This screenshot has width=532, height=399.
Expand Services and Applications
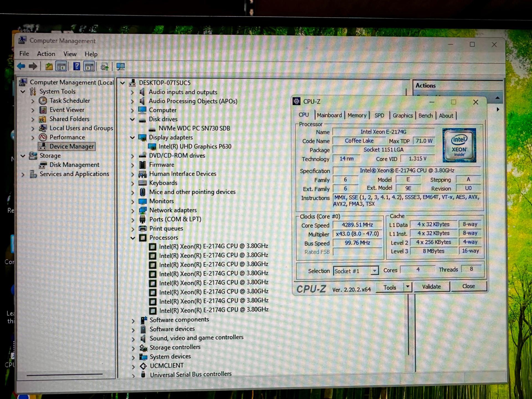click(23, 175)
